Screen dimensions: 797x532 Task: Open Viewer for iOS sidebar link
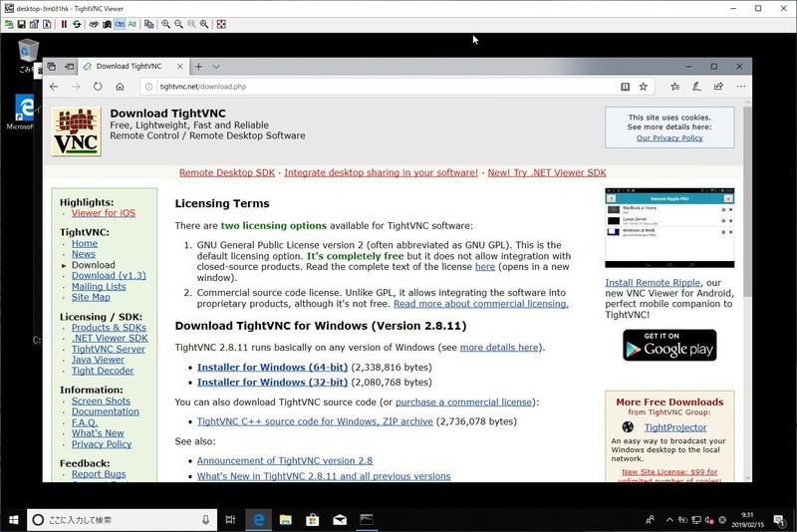[104, 213]
